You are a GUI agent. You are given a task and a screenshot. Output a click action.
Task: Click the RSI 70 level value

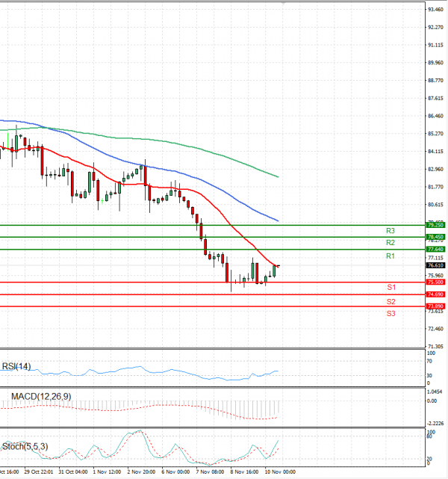coord(429,361)
